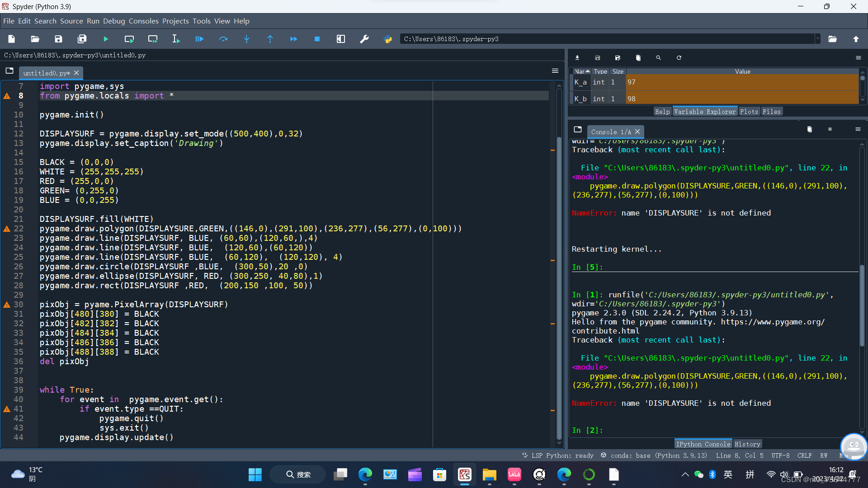This screenshot has width=868, height=488.
Task: Click the PYTHONPATH manager python icon
Action: 388,39
